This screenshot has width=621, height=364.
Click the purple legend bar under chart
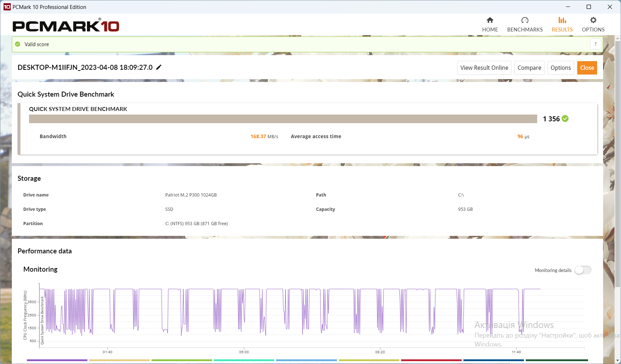click(57, 360)
